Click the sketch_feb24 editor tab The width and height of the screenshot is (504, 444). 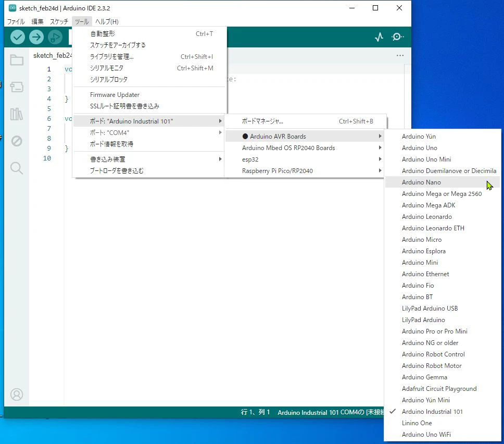[x=53, y=56]
